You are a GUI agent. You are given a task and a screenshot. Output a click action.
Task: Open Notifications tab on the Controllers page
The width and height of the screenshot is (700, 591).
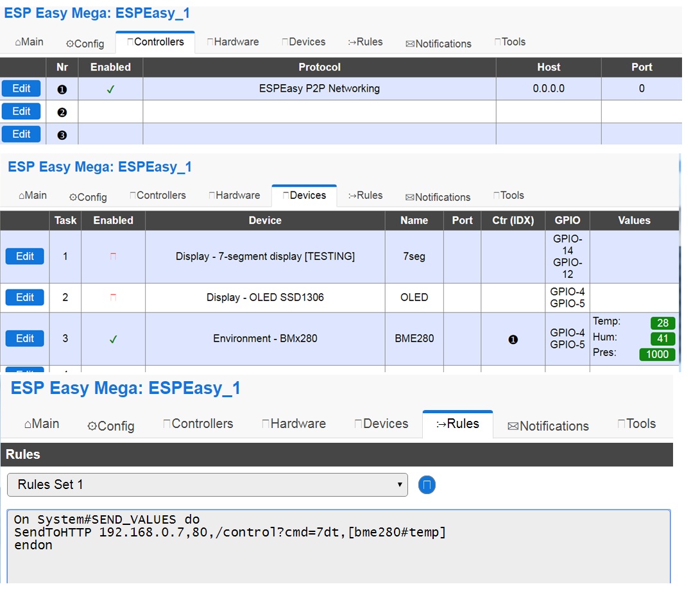(x=438, y=44)
